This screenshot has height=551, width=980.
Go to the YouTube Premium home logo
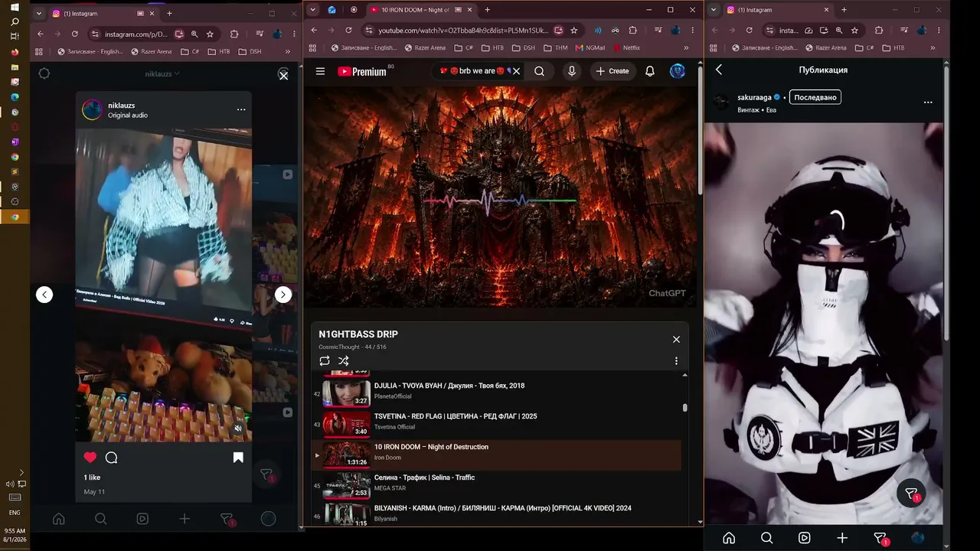[x=362, y=71]
